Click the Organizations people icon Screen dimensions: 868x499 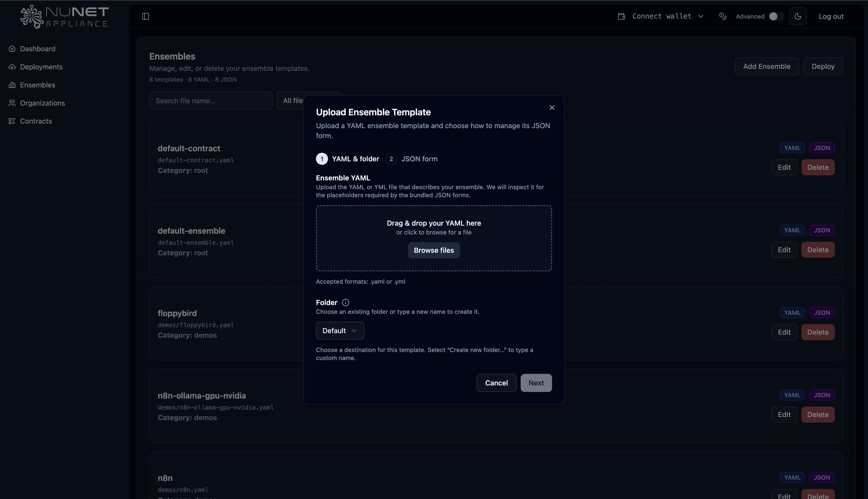[x=12, y=103]
